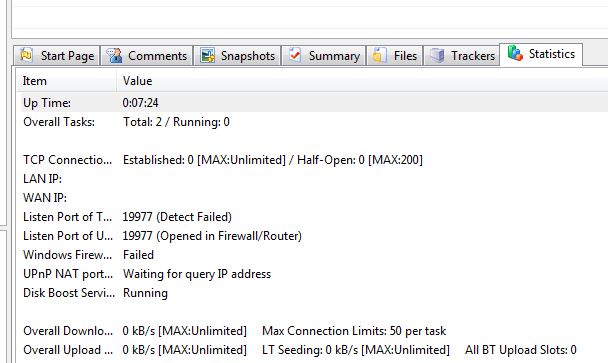Select the Listen Port of T... label
Viewport: 608px width, 363px height.
coord(67,217)
